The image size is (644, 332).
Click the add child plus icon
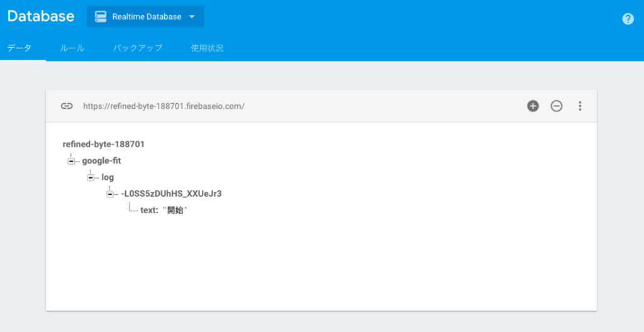click(x=533, y=106)
